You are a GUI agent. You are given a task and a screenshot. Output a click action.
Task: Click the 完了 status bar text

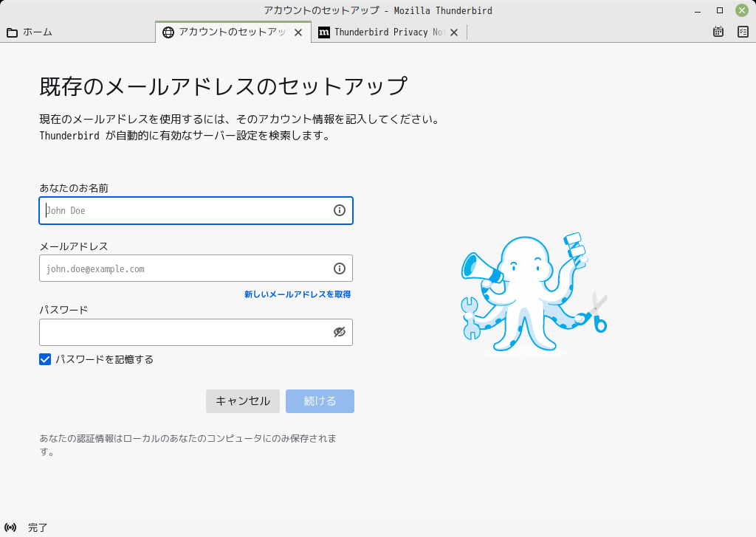[x=38, y=527]
